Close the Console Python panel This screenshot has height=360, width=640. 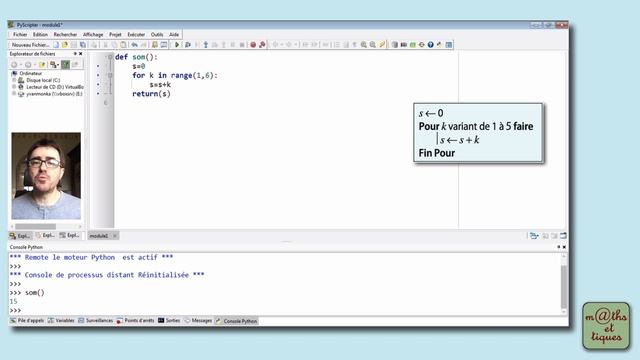564,247
